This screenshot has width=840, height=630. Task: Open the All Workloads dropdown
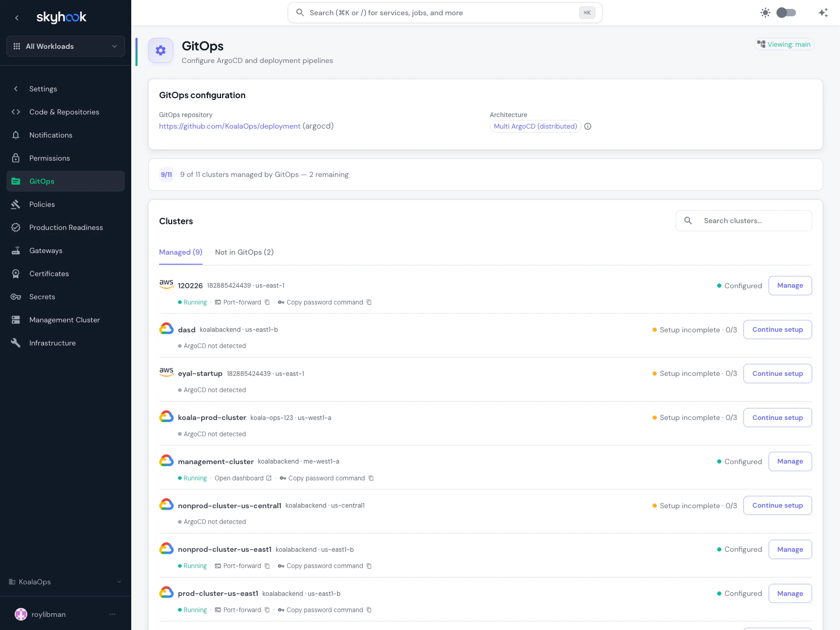[66, 46]
